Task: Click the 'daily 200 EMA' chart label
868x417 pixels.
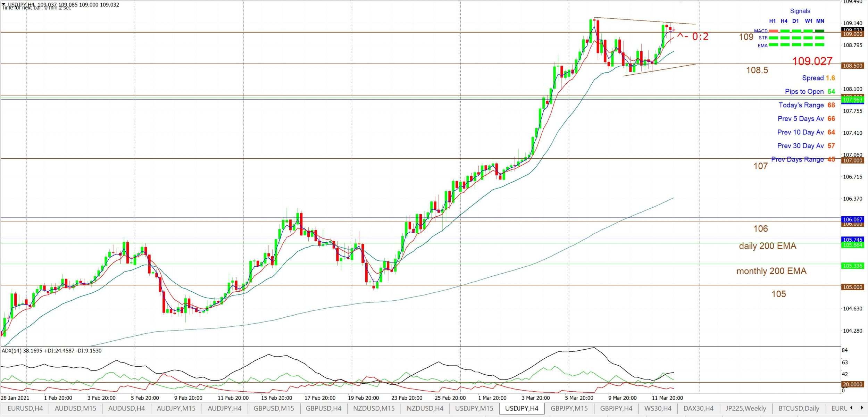Action: click(767, 246)
